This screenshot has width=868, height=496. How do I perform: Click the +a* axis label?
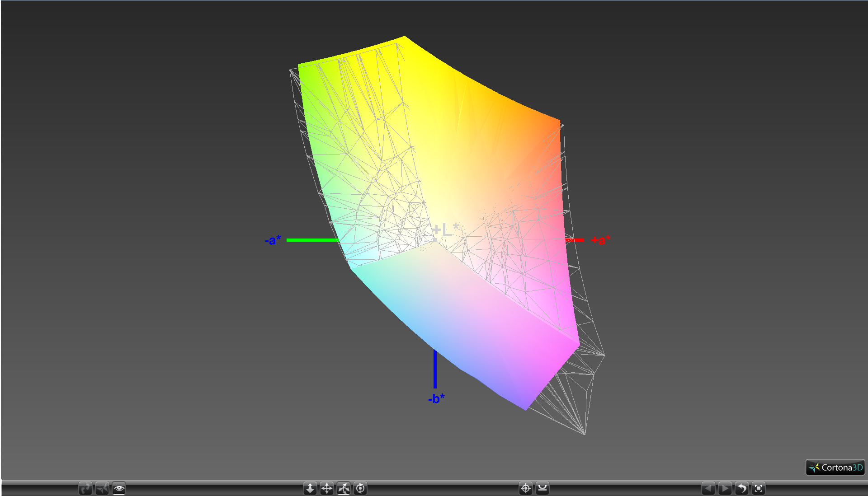[600, 240]
